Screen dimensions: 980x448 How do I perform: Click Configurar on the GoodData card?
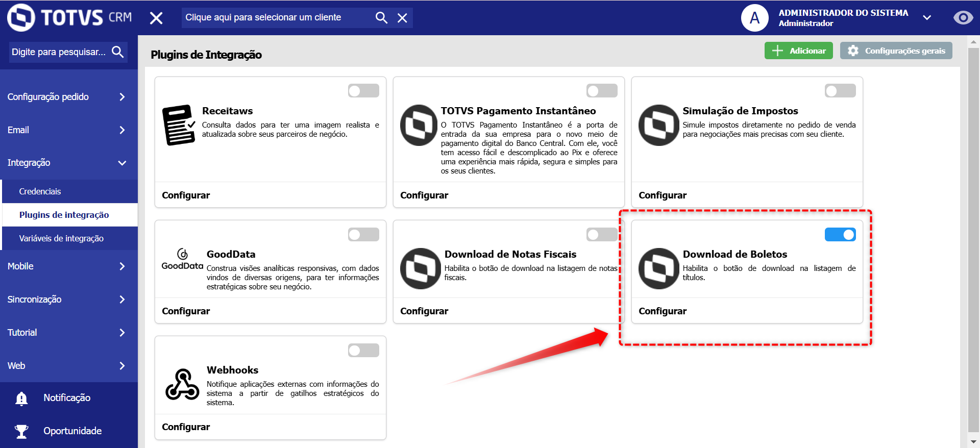[x=186, y=311]
